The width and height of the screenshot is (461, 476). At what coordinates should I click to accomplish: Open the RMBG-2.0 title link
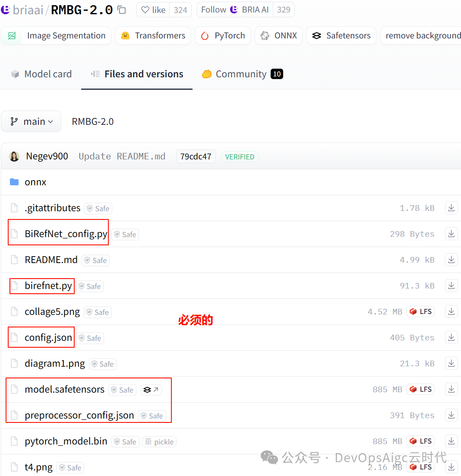coord(82,10)
